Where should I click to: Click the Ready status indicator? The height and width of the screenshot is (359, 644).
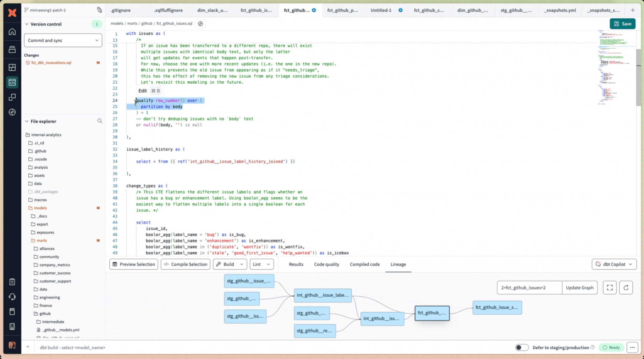(x=611, y=347)
